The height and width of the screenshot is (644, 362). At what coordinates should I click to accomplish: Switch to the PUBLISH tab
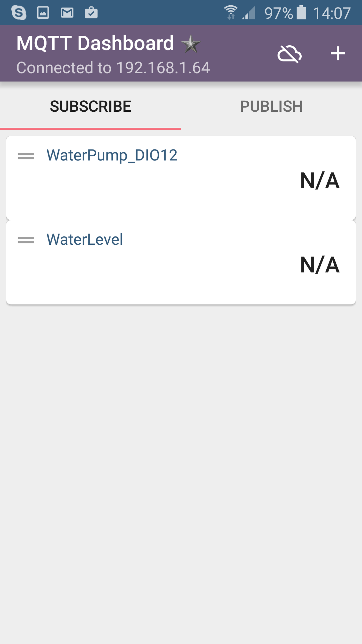271,106
